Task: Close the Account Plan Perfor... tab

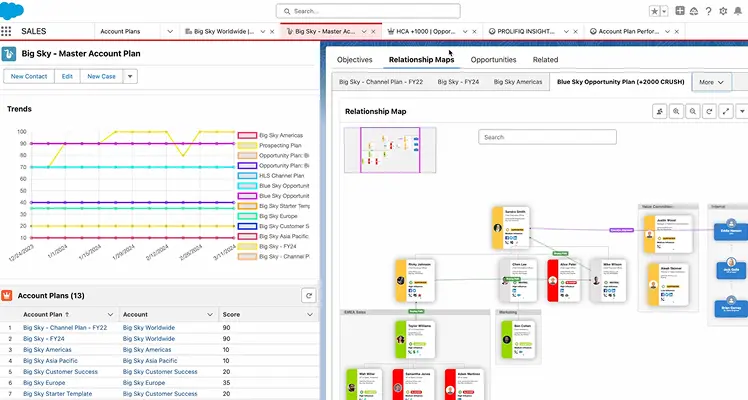Action: pyautogui.click(x=676, y=31)
